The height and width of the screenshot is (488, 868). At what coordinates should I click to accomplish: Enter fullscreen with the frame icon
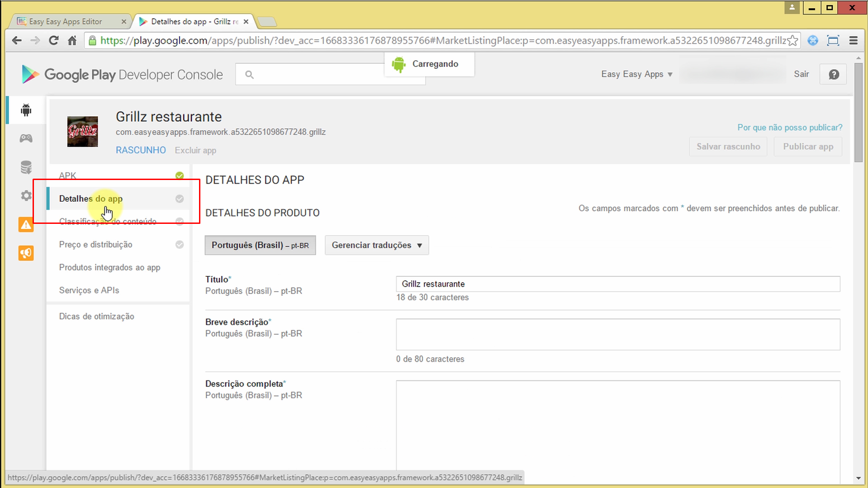[x=833, y=40]
